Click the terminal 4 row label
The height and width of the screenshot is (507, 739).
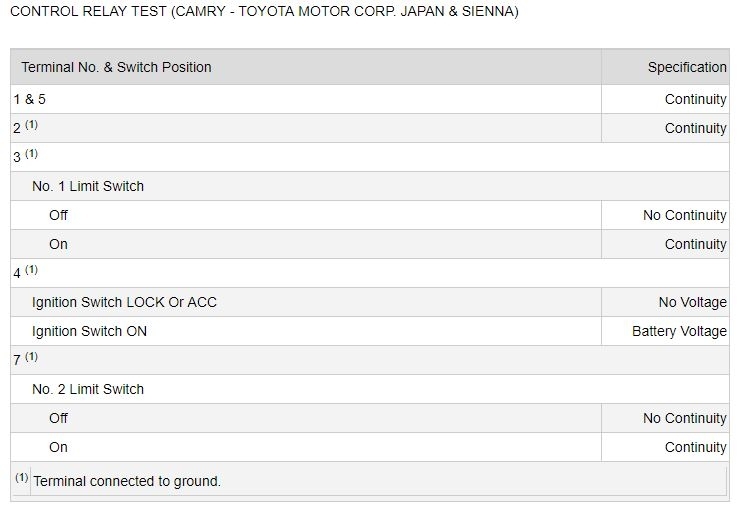pyautogui.click(x=18, y=273)
